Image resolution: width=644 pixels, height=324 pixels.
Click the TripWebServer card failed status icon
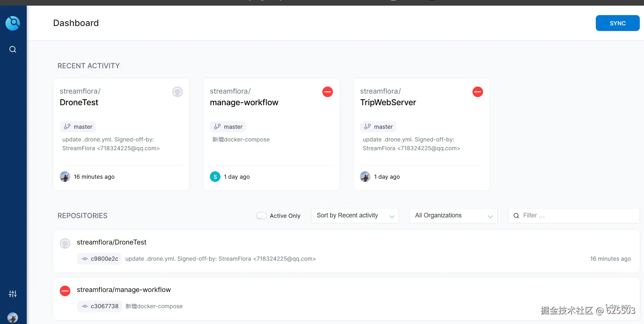pos(478,92)
